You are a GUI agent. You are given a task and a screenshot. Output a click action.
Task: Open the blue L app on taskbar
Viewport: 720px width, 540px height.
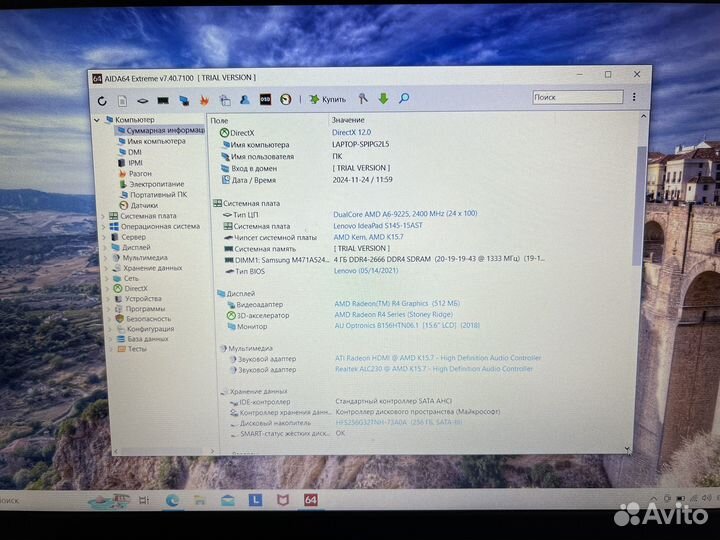click(255, 500)
